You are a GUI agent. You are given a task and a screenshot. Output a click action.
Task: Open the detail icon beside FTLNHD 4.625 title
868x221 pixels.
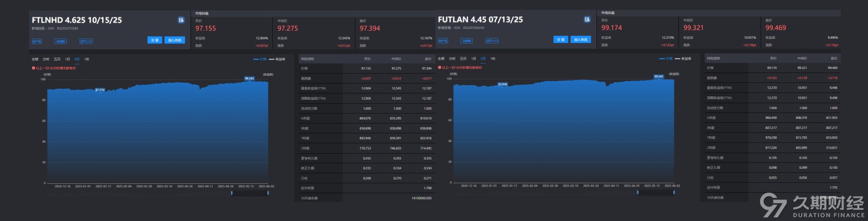181,20
